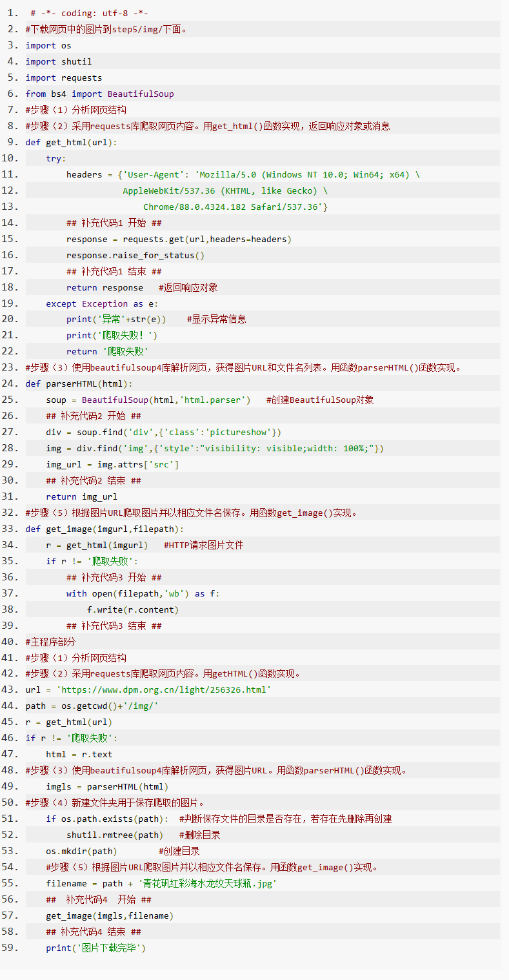Select "img_url = img.attrs['src']" line
Screen dimensions: 509x980
tap(112, 464)
